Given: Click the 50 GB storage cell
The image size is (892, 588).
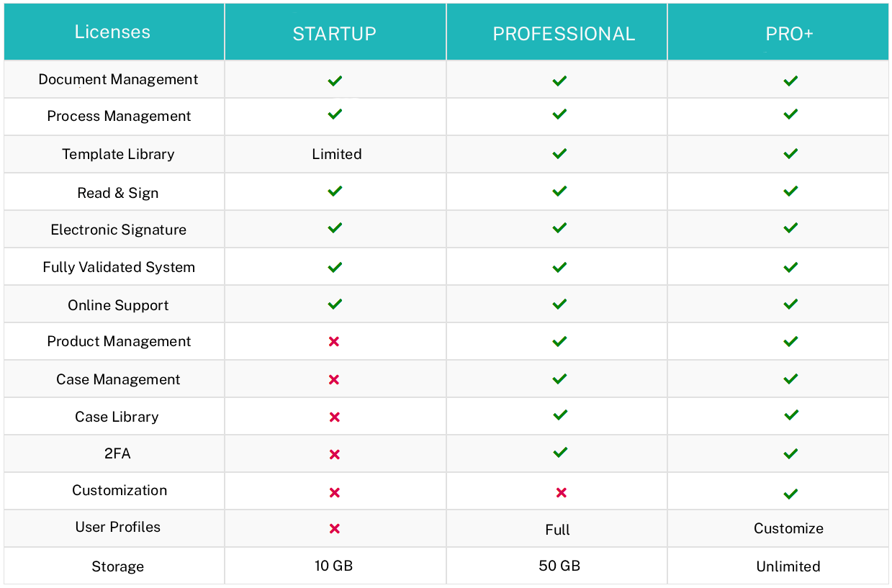Looking at the screenshot, I should pos(559,566).
